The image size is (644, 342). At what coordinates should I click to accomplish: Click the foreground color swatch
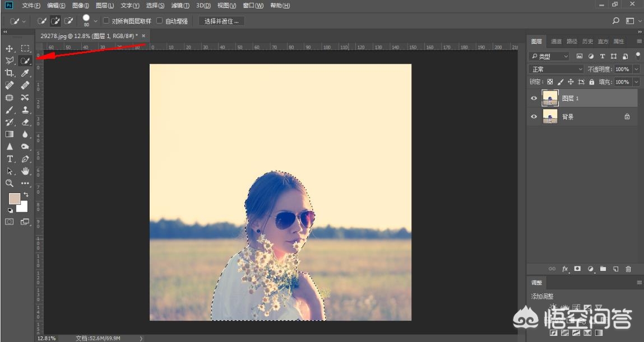click(14, 198)
